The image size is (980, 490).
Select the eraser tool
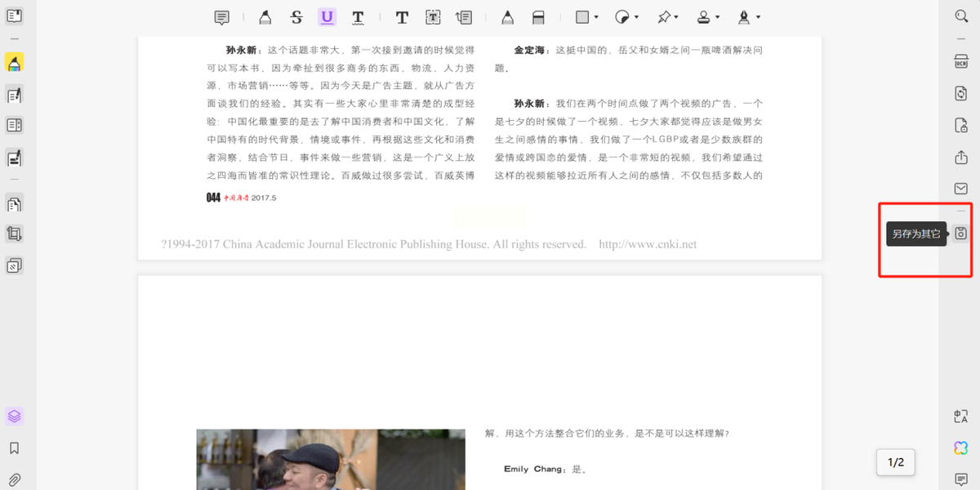point(538,17)
